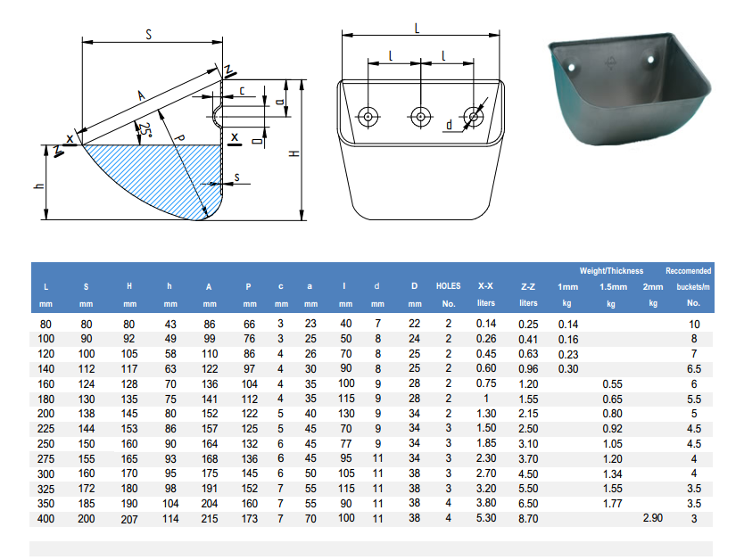Select the '3.10' Z-Z liters value
The height and width of the screenshot is (560, 744).
[528, 444]
